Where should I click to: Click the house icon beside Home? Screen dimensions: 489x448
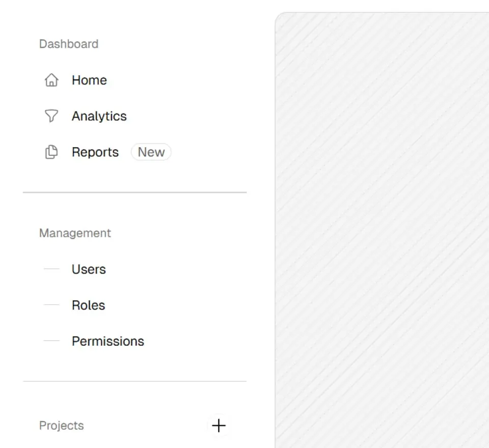tap(51, 80)
